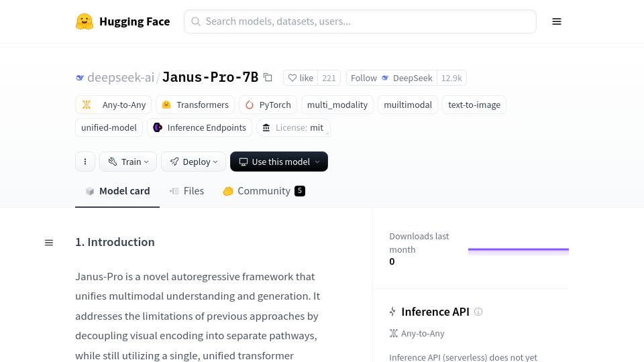Copy model name with the copy icon

point(268,77)
